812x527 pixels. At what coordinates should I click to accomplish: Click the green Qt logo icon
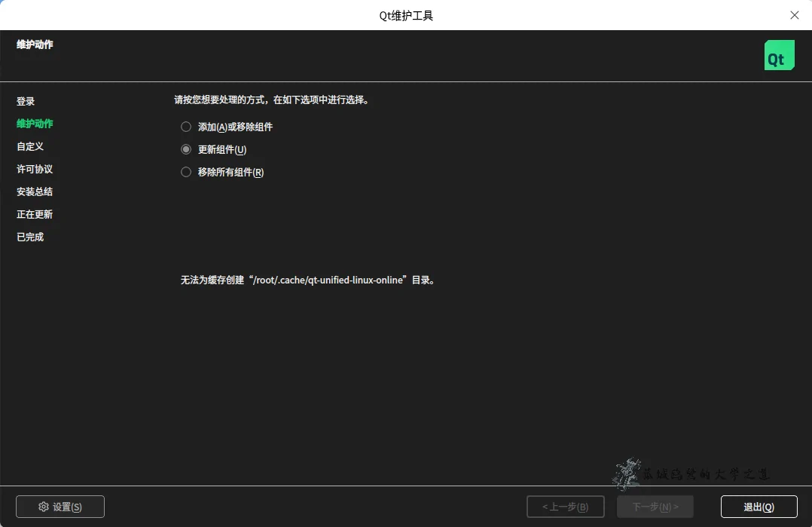tap(779, 56)
